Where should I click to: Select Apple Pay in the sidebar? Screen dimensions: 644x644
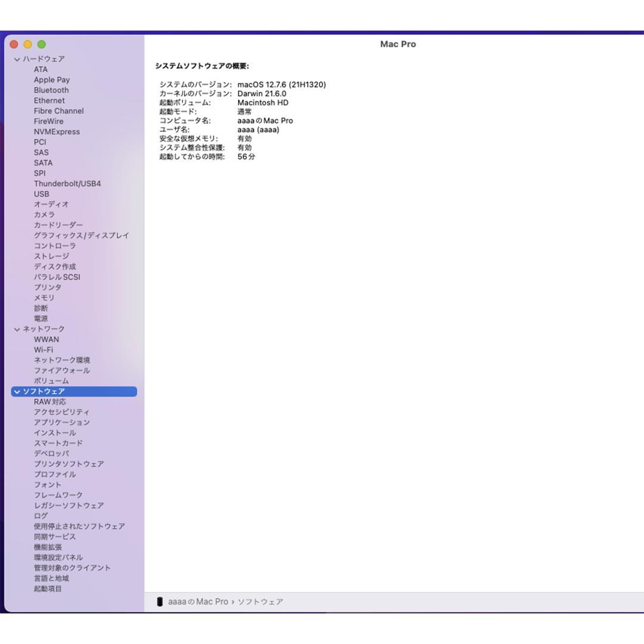pyautogui.click(x=52, y=80)
